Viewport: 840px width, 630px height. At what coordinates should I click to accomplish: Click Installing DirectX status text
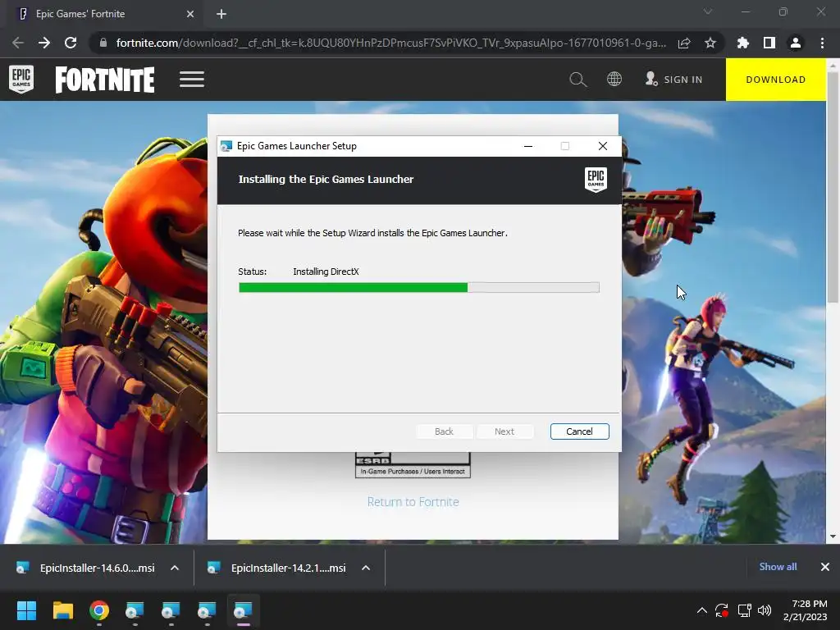coord(326,272)
